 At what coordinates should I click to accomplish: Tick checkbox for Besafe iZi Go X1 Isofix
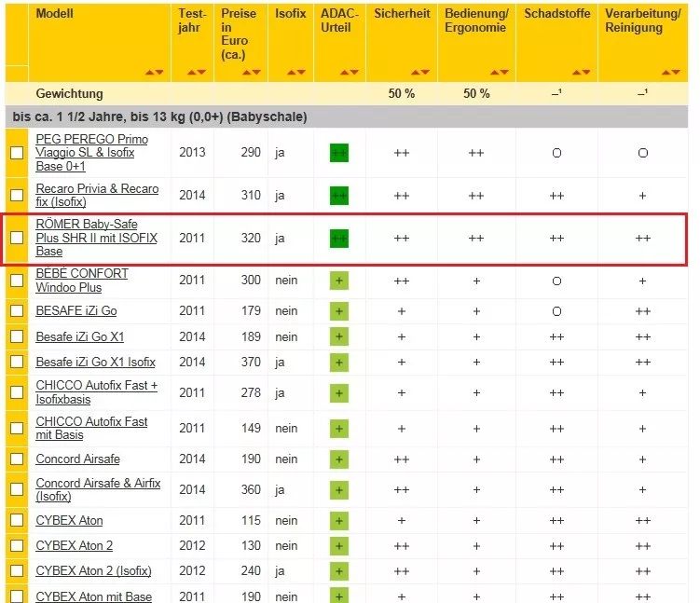click(17, 362)
